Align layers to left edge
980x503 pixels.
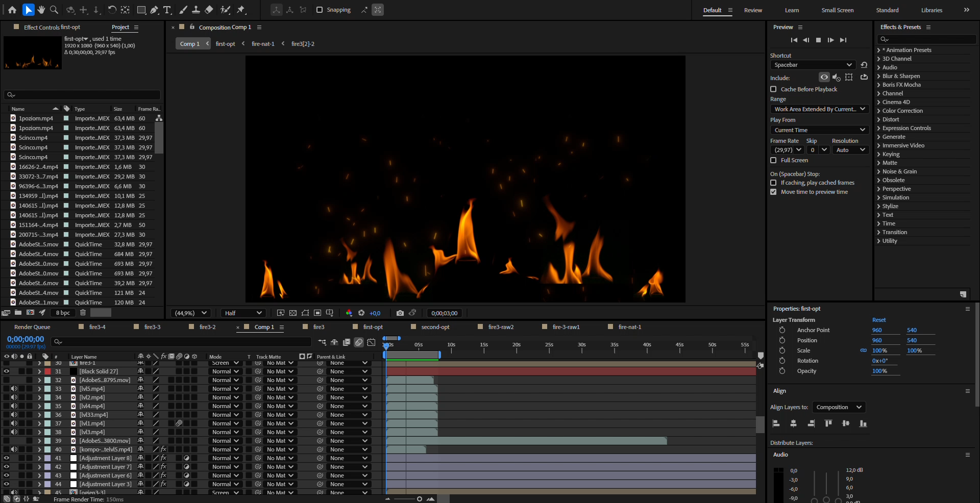click(776, 423)
